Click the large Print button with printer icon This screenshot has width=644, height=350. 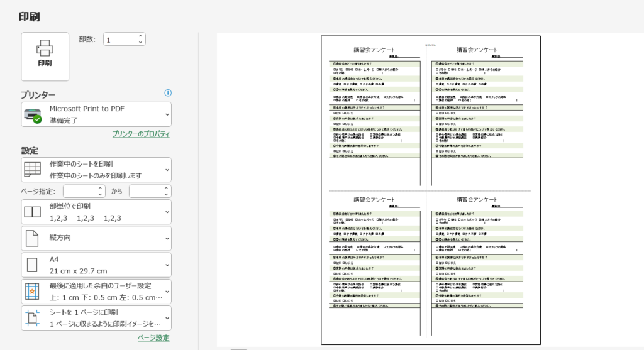tap(45, 57)
